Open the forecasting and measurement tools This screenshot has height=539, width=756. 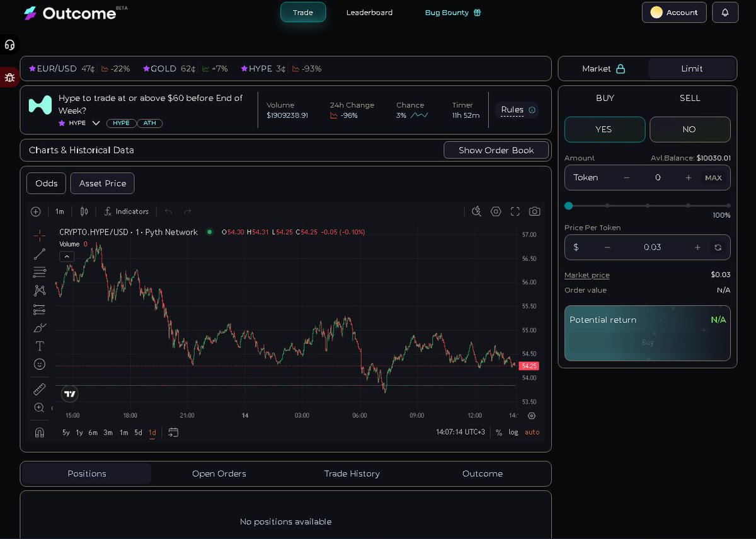[40, 310]
